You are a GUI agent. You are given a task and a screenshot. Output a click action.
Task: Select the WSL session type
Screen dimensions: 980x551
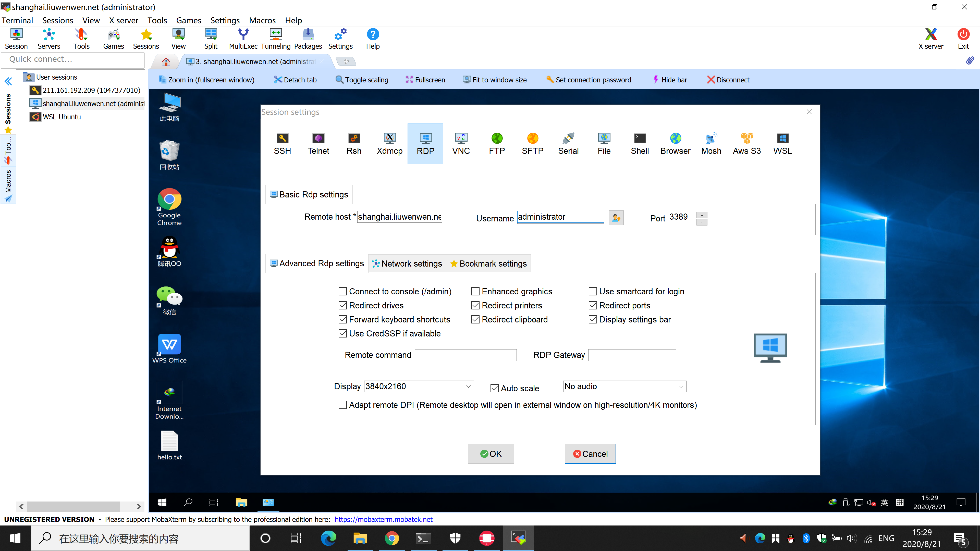point(782,144)
